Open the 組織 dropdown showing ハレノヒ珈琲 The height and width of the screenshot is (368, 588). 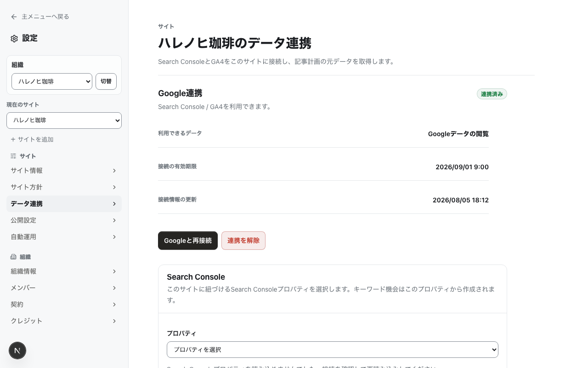(x=52, y=81)
